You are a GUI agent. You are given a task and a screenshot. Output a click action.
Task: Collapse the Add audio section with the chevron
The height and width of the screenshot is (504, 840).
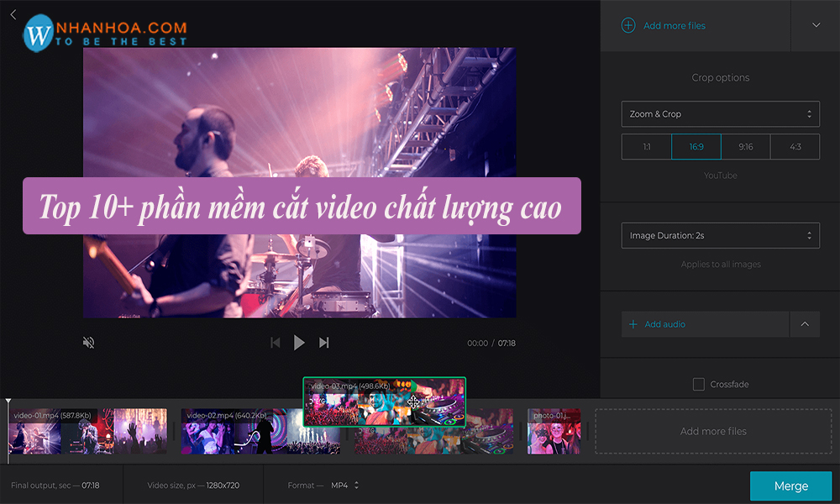(x=804, y=324)
